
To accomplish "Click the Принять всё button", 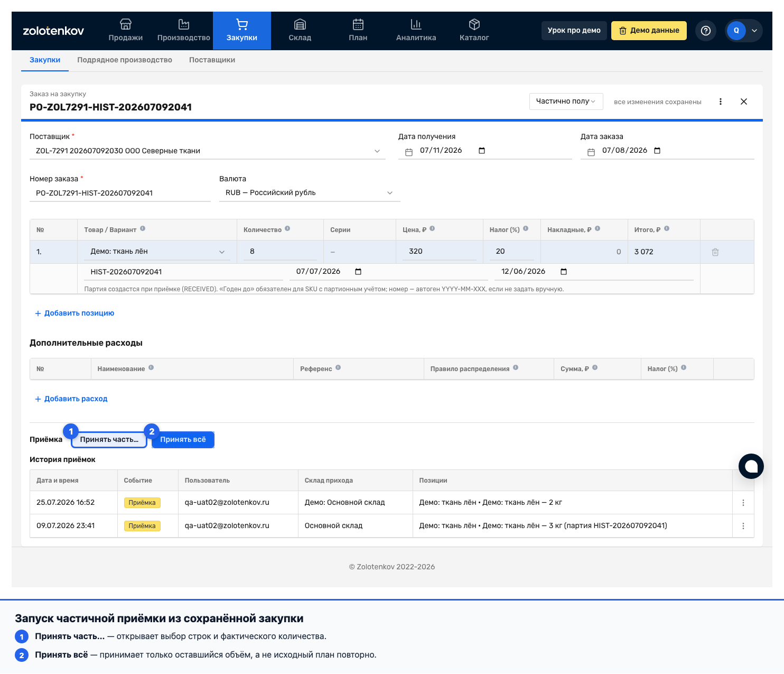I will [x=183, y=440].
